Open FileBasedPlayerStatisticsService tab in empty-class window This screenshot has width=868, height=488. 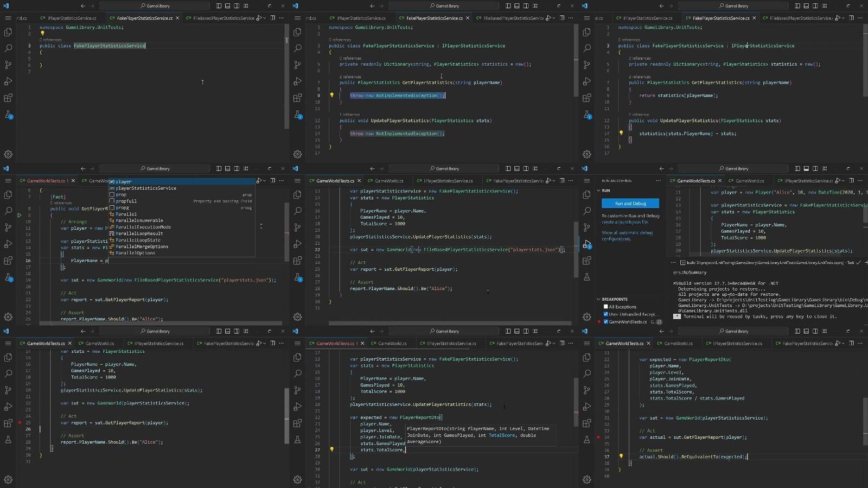pyautogui.click(x=220, y=18)
